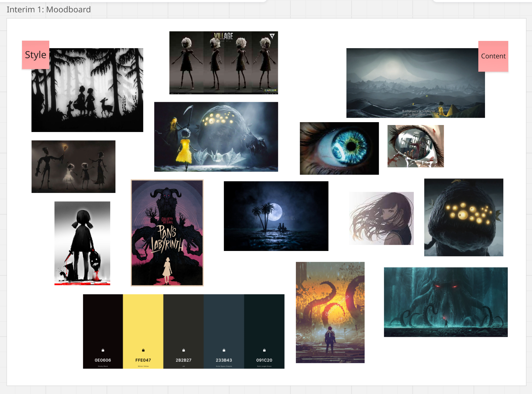Viewport: 532px width, 394px height.
Task: Select the teal Cthulhu monster image
Action: click(446, 302)
